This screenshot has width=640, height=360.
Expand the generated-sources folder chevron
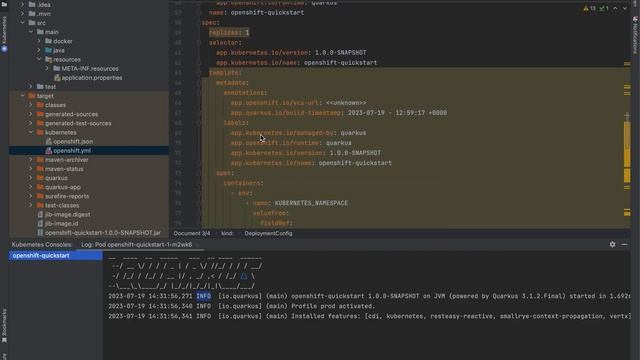[31, 114]
